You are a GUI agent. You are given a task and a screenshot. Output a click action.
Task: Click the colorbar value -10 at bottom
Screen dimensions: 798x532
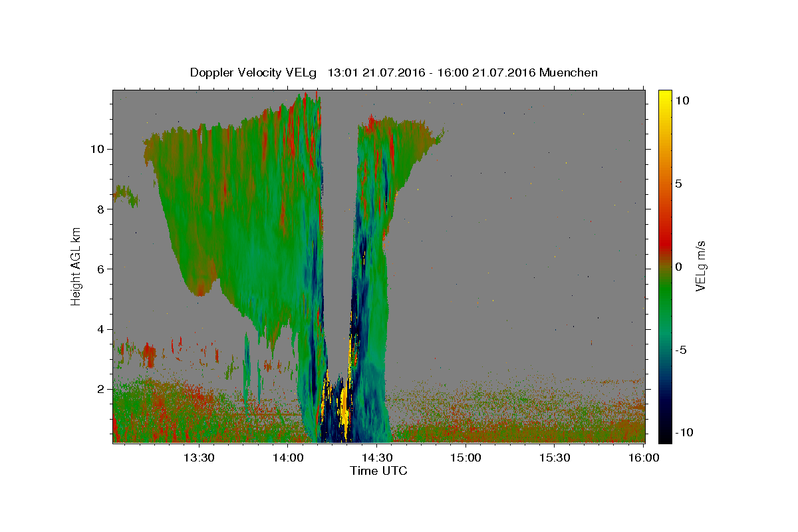point(683,433)
